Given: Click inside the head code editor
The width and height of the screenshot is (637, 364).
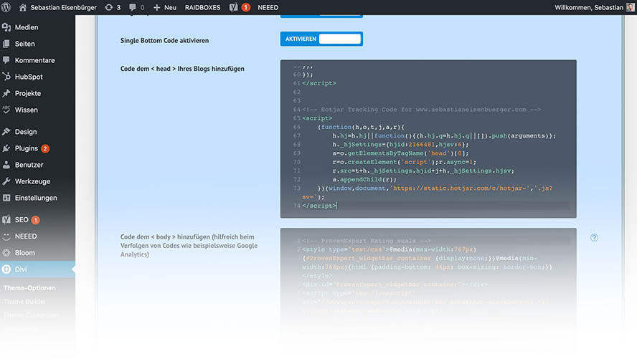Looking at the screenshot, I should click(428, 139).
